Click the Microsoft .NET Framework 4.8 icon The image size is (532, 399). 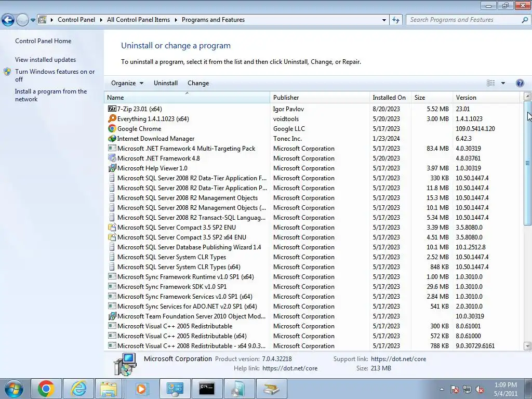tap(112, 158)
